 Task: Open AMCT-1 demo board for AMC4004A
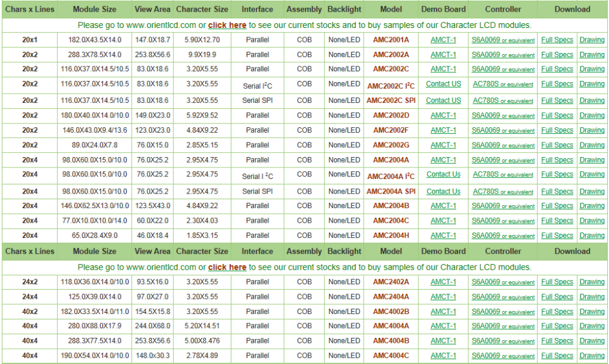(443, 326)
